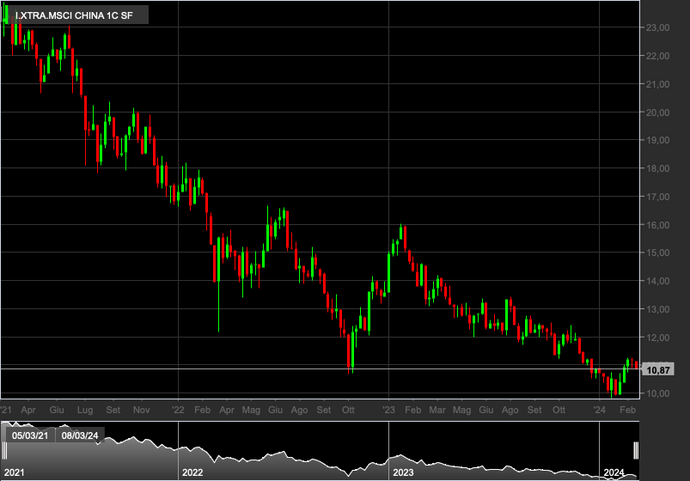Screen dimensions: 690x481
Task: Click the Nov label on the date axis
Action: (141, 410)
